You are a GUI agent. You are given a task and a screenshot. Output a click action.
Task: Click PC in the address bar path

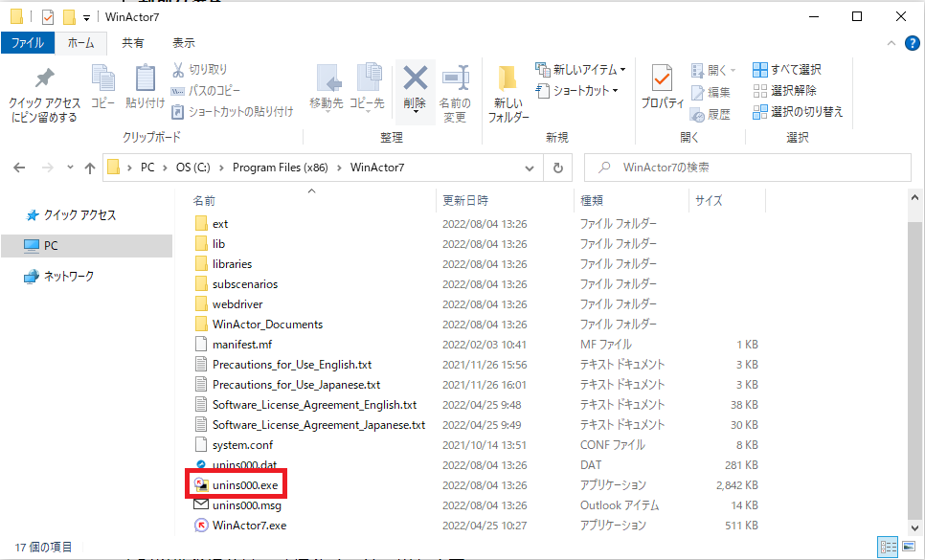[x=147, y=168]
